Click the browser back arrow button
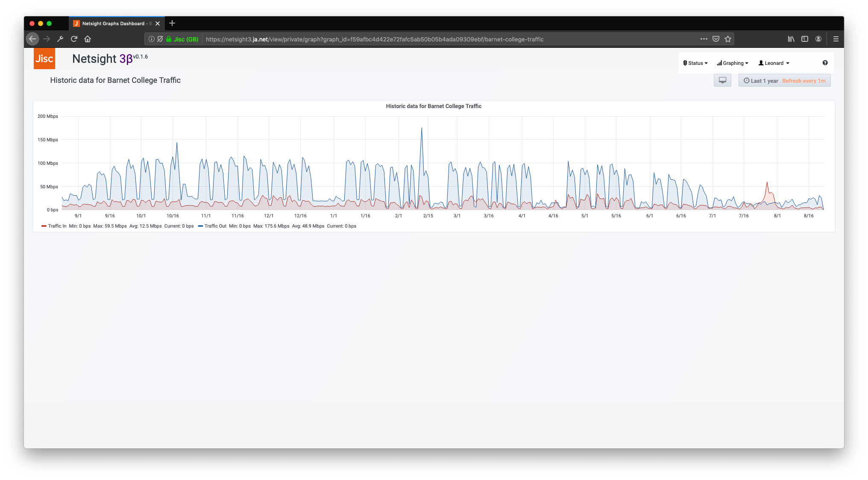The height and width of the screenshot is (480, 868). point(32,39)
